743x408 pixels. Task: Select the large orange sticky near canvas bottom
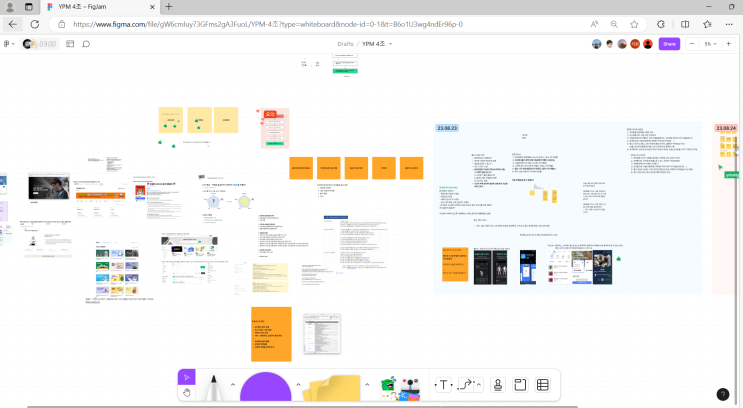(x=271, y=334)
